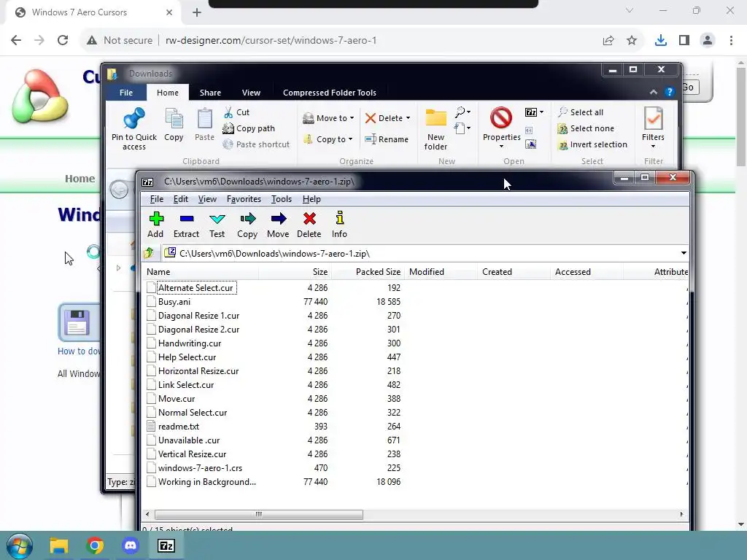Viewport: 747px width, 560px height.
Task: Open the Move to dropdown in Explorer
Action: [x=329, y=118]
